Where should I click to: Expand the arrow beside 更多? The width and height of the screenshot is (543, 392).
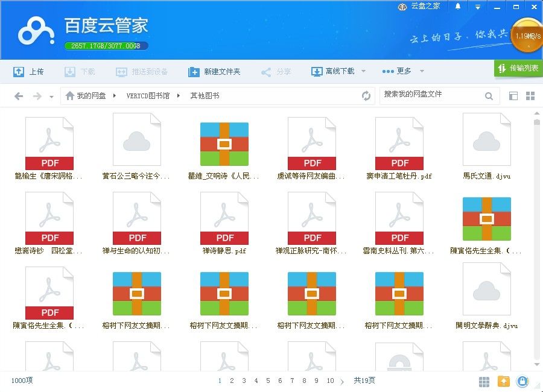click(x=422, y=71)
